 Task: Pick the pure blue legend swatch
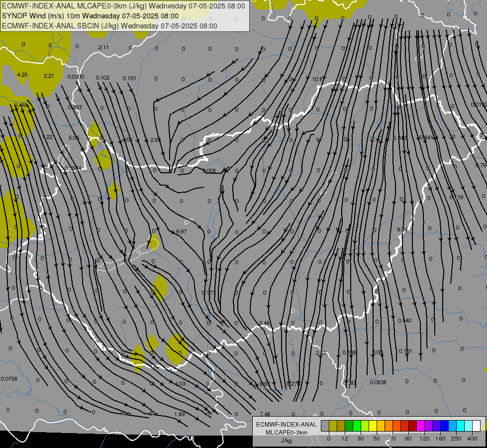(445, 426)
